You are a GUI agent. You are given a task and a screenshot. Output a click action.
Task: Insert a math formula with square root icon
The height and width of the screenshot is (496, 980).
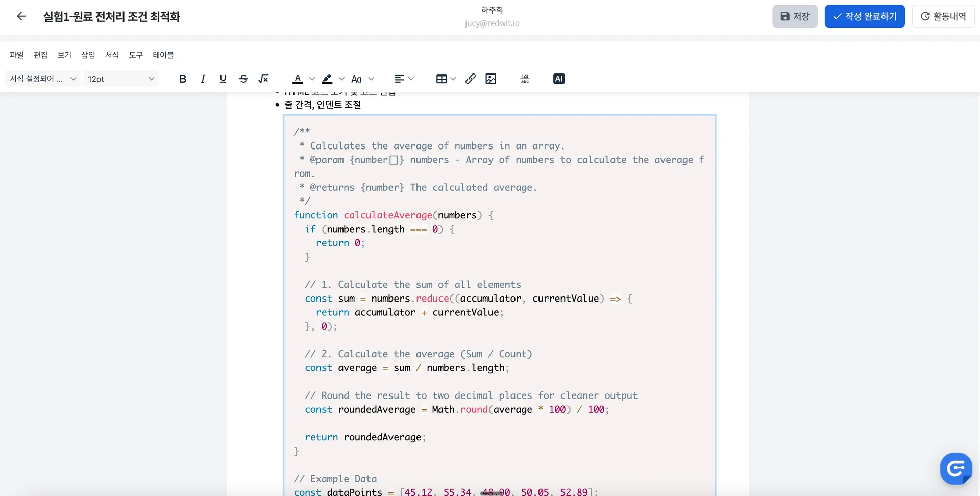[263, 79]
